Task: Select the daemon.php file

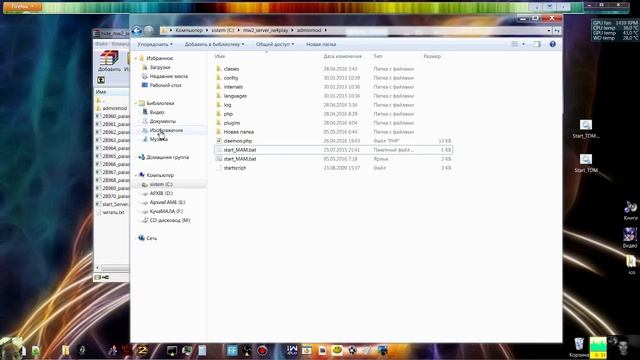Action: [238, 141]
